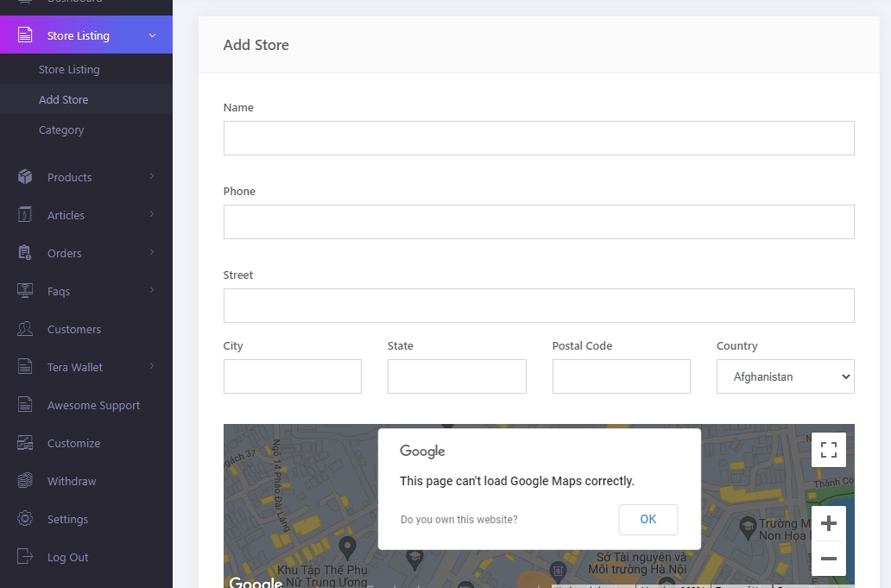The height and width of the screenshot is (588, 891).
Task: Focus the store Name input field
Action: pos(538,138)
